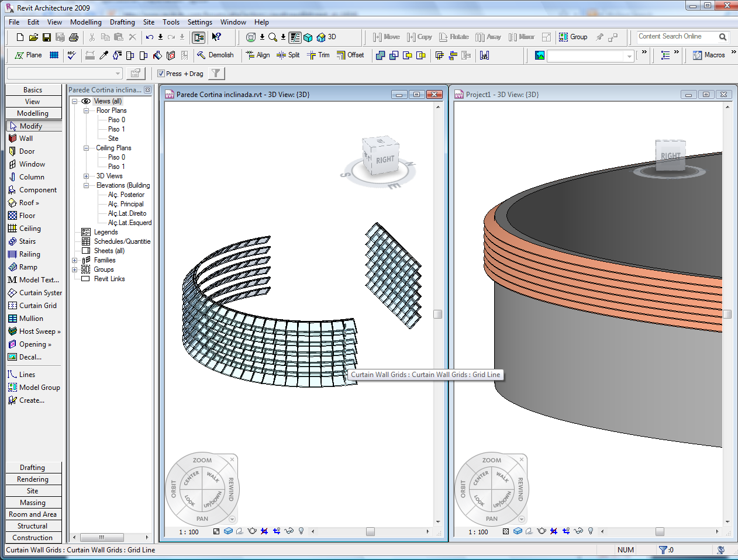Open the Settings menu
Screen dimensions: 738x560
(199, 22)
